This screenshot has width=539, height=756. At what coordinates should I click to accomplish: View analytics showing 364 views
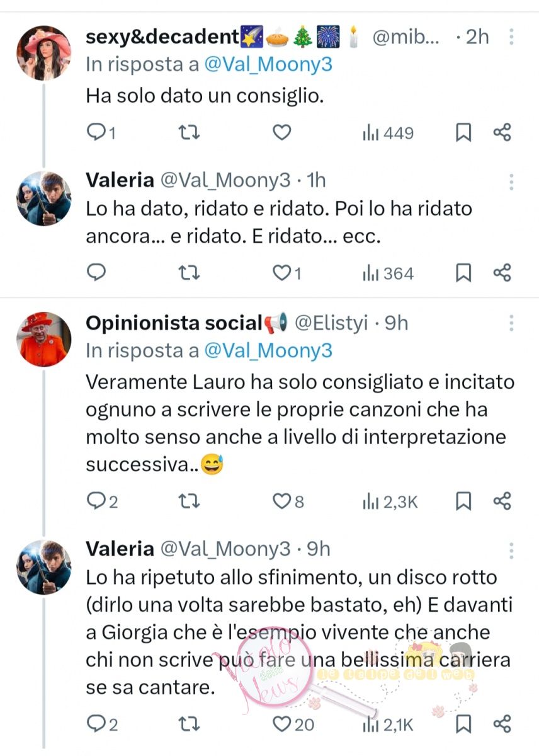(388, 273)
